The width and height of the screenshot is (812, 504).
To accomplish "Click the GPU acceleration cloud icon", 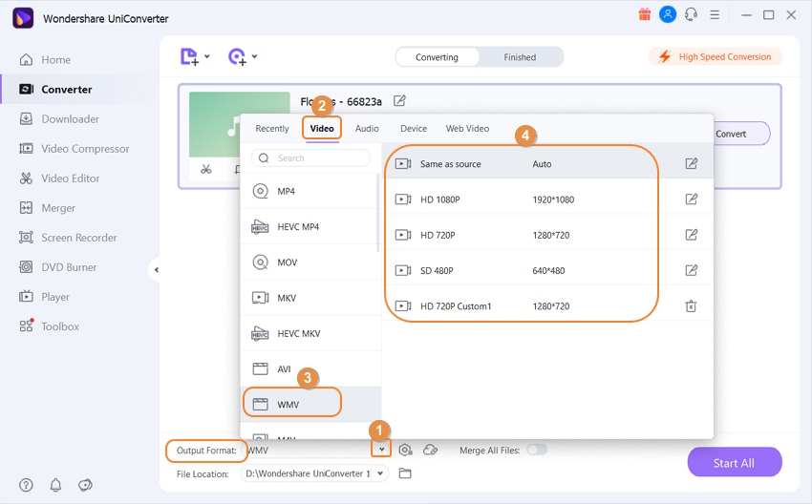I will (430, 451).
